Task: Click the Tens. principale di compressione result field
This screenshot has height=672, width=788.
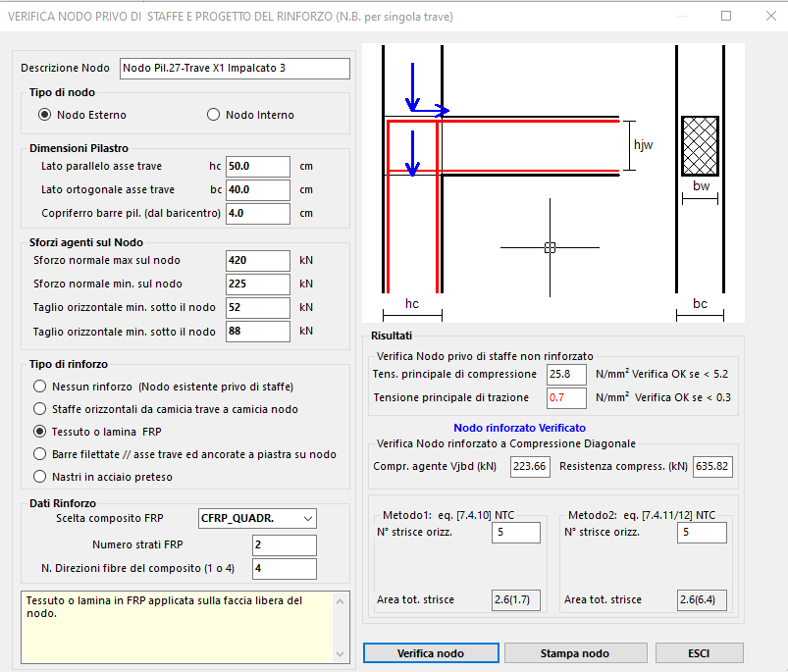Action: tap(566, 375)
